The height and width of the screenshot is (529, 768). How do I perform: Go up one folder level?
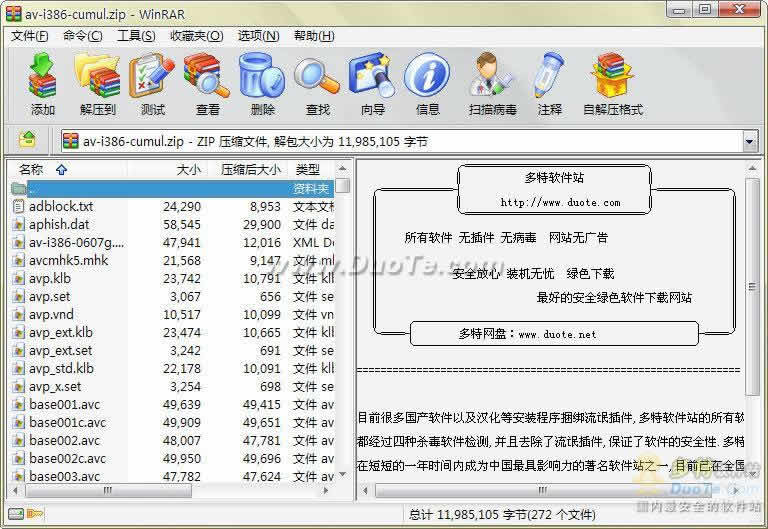tap(27, 141)
